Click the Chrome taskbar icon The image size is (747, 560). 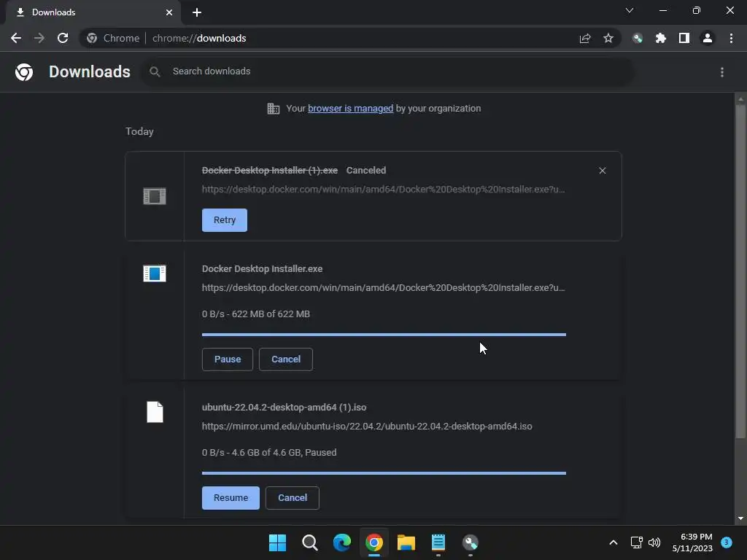(x=374, y=542)
